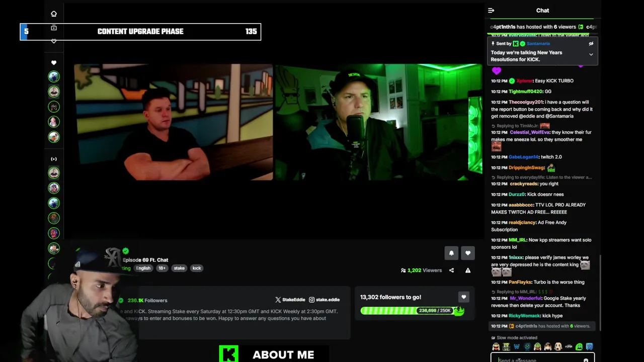Insert the laughing face quick emote

(496, 347)
